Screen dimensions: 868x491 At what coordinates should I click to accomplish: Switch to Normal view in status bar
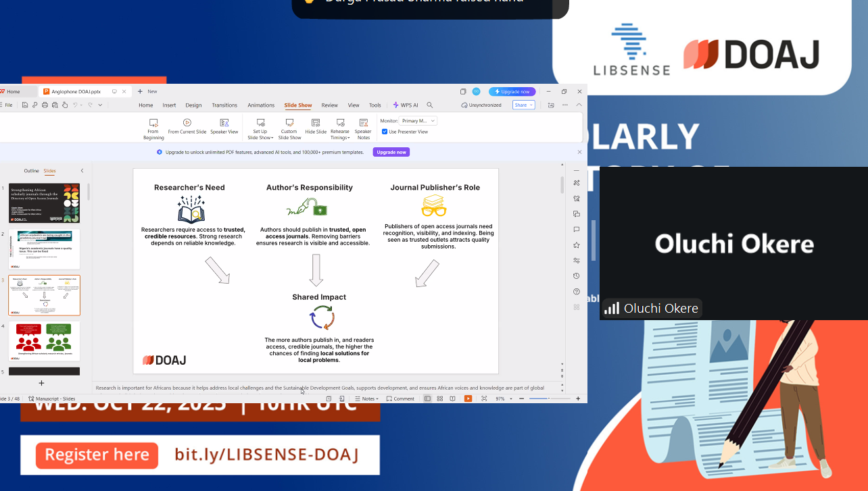point(427,399)
